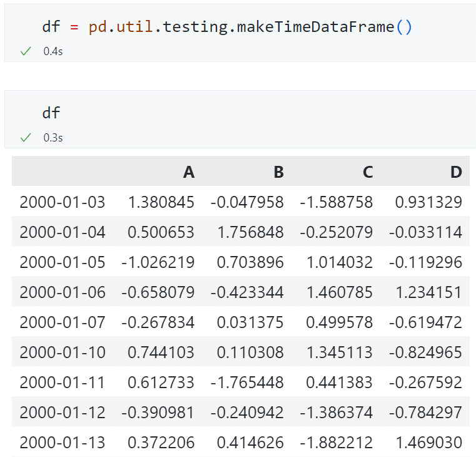Viewport: 476px width, 457px height.
Task: Click the value 1.469030 in column D
Action: coord(429,443)
